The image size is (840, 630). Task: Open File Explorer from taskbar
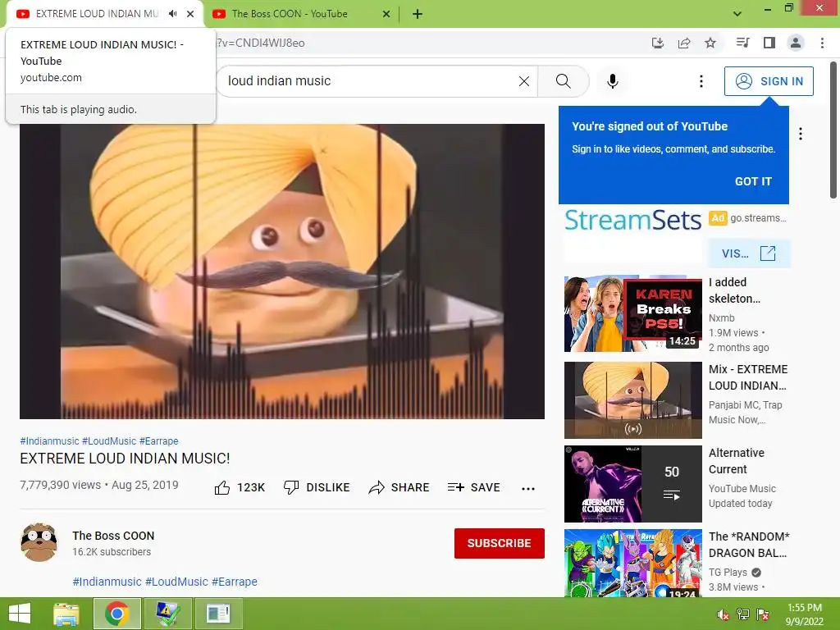66,614
